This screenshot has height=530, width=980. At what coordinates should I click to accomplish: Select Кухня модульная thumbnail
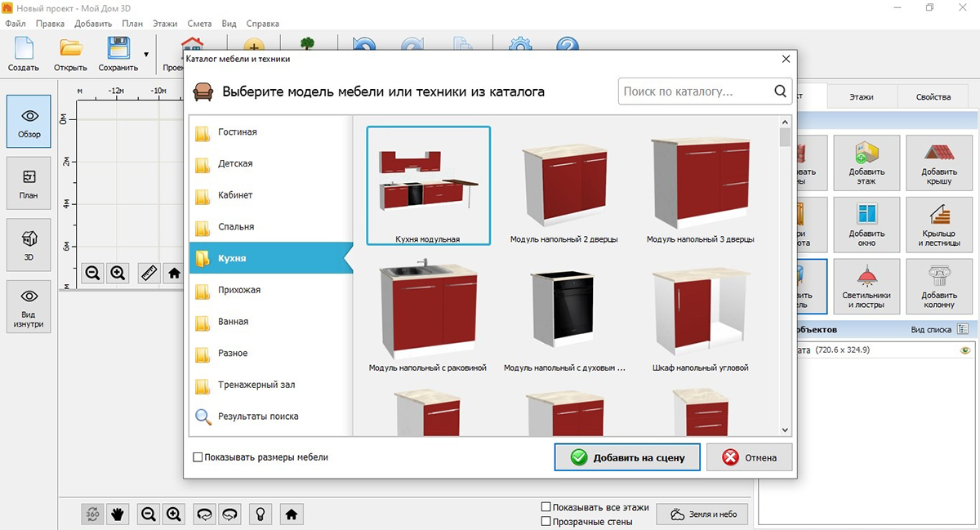428,185
